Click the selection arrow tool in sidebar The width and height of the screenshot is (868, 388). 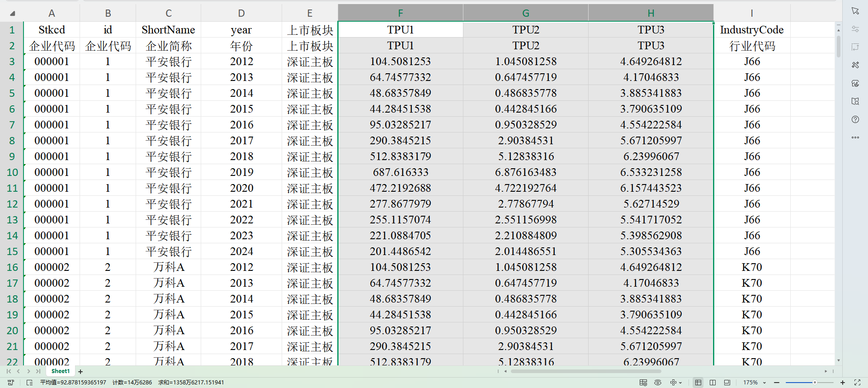(x=855, y=11)
